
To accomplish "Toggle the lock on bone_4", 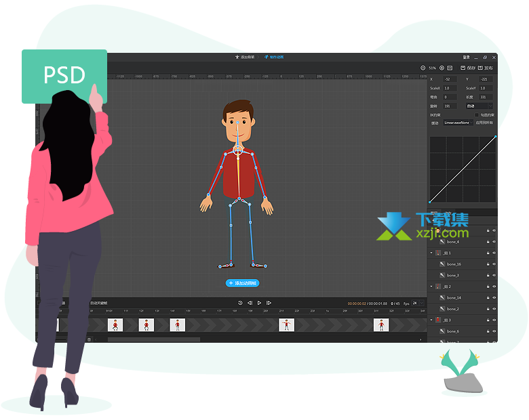I will (x=488, y=242).
